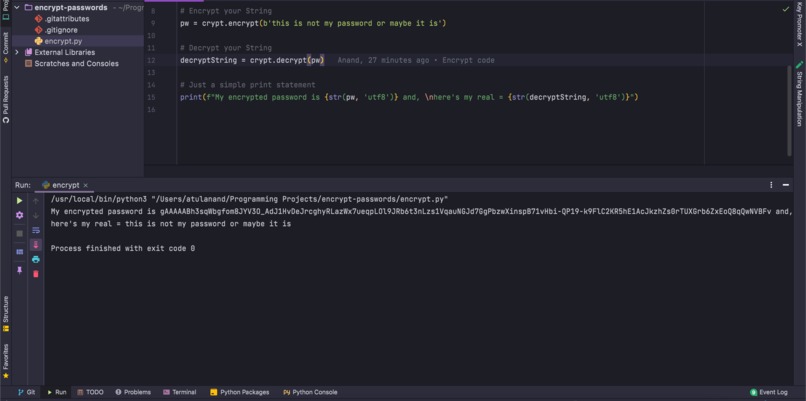
Task: Toggle scroll to end in Run console
Action: pyautogui.click(x=35, y=245)
